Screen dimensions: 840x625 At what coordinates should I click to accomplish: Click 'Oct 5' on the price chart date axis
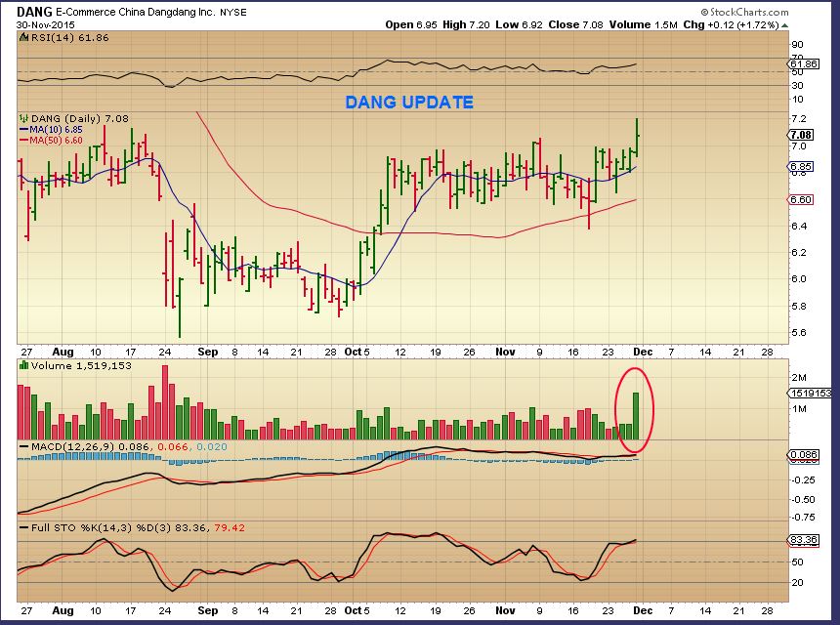coord(357,352)
